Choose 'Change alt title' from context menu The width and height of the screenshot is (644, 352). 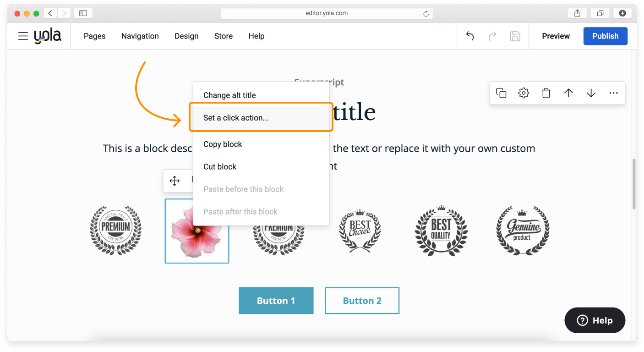tap(229, 95)
